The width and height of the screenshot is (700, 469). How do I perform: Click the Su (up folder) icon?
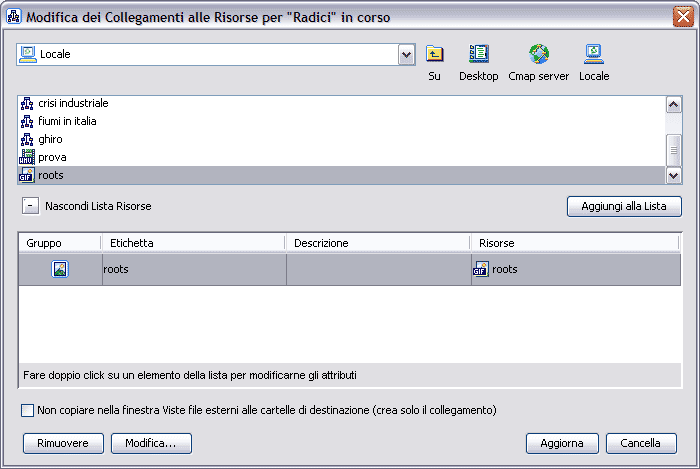pos(434,55)
